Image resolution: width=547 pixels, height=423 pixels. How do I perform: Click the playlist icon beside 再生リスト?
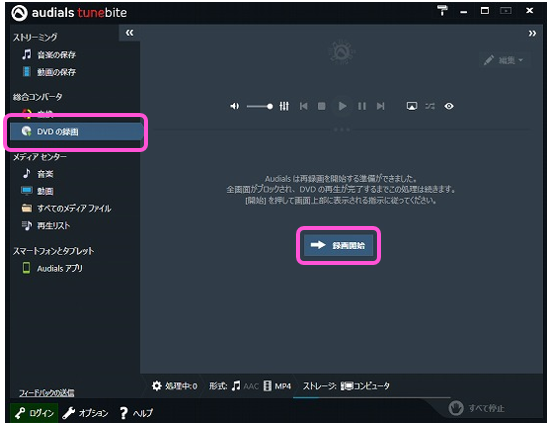point(27,225)
